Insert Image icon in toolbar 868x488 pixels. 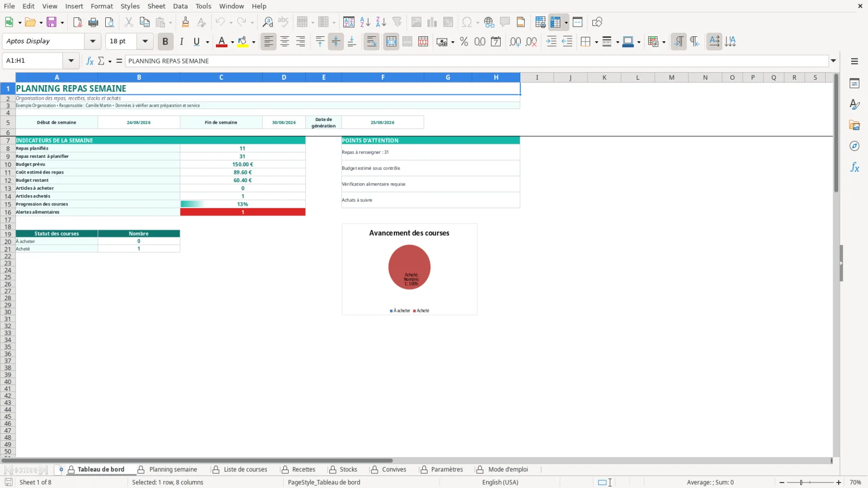click(x=416, y=22)
